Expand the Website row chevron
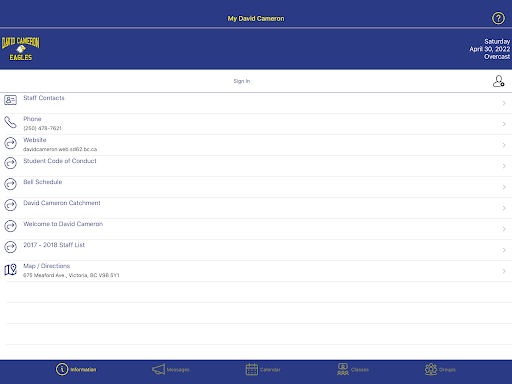This screenshot has height=384, width=512. pos(504,145)
